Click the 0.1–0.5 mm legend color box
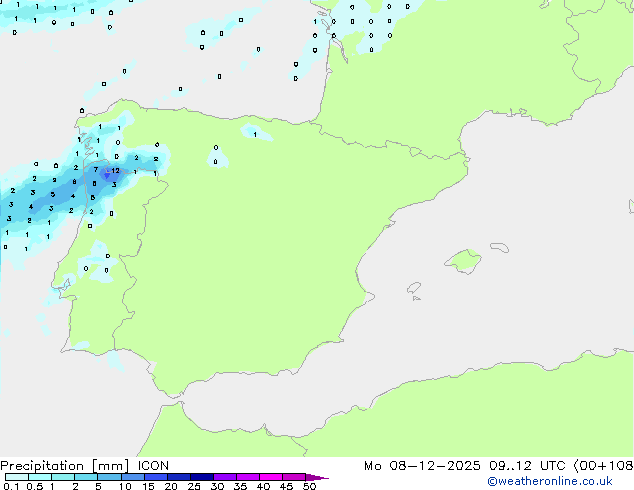 coord(17,477)
